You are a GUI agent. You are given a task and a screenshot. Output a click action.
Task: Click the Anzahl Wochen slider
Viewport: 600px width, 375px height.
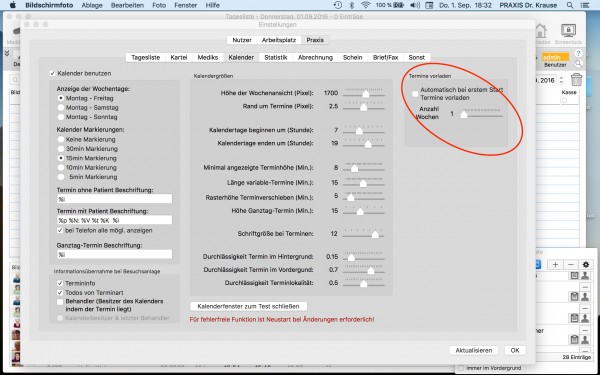click(481, 114)
